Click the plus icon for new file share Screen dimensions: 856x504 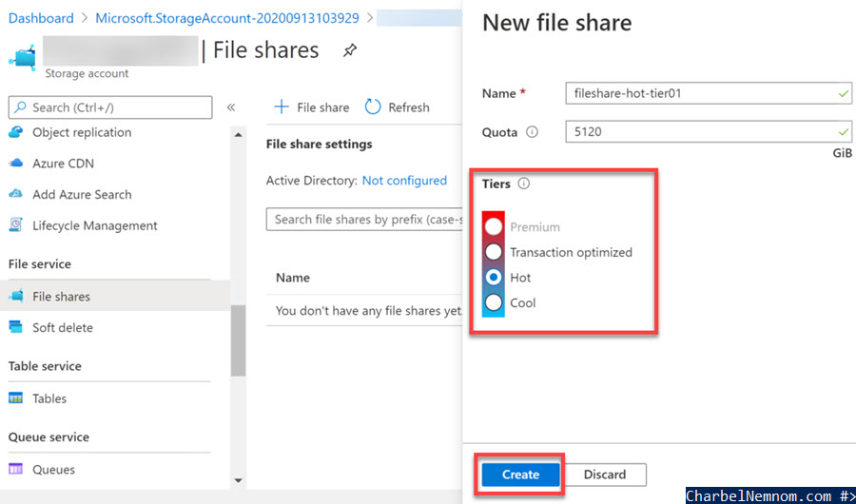[282, 107]
